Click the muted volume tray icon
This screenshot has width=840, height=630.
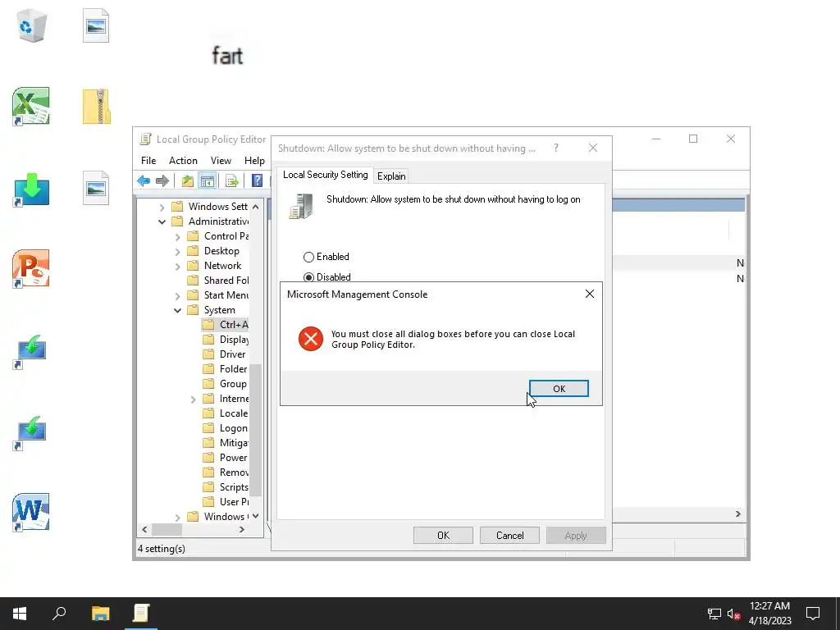734,614
